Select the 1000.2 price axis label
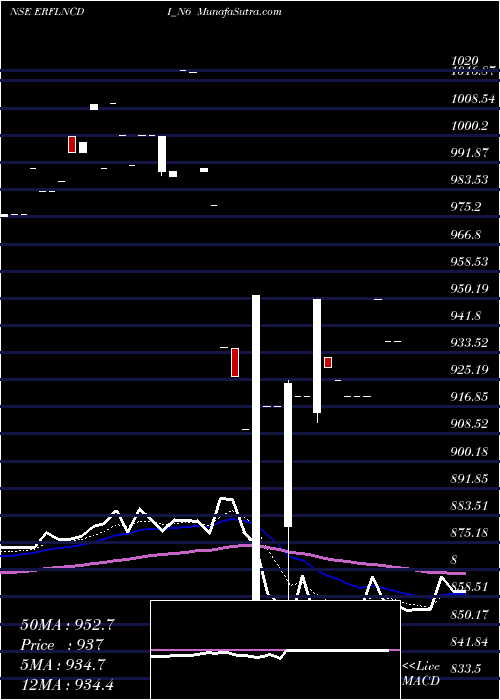Image resolution: width=500 pixels, height=700 pixels. click(470, 126)
